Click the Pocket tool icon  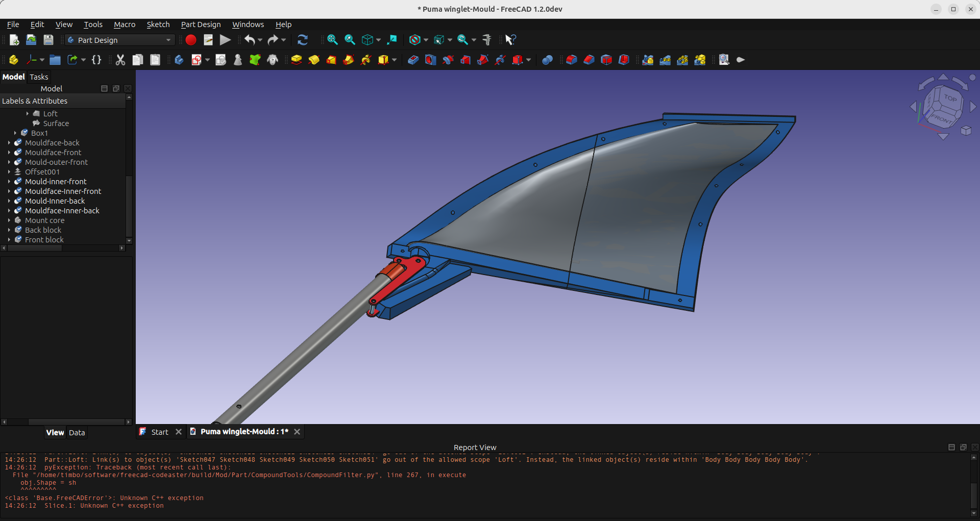pos(413,60)
